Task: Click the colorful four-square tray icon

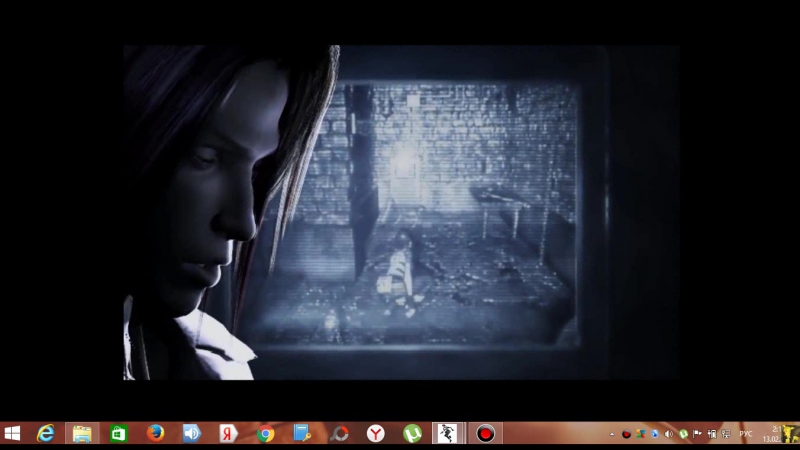Action: [x=640, y=434]
